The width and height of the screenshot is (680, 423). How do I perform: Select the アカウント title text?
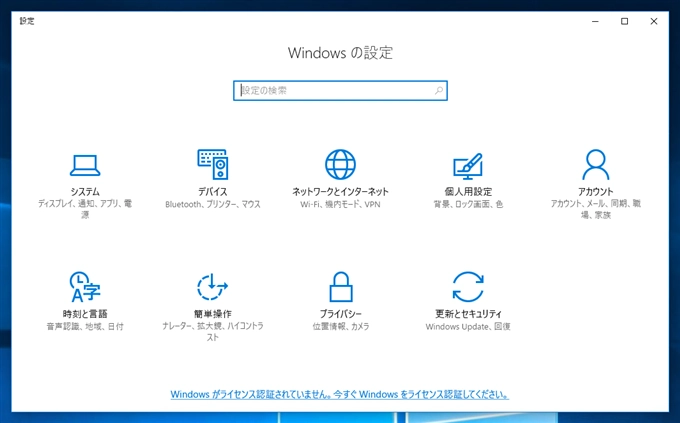coord(595,191)
